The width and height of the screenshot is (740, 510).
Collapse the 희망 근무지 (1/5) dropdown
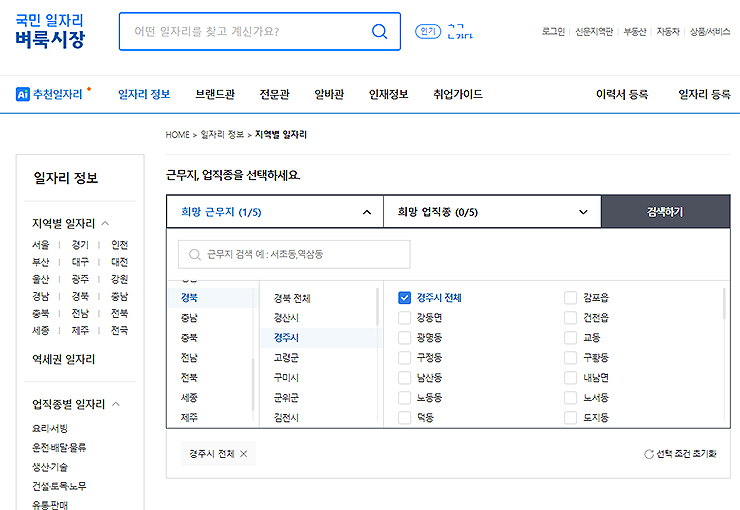tap(275, 212)
